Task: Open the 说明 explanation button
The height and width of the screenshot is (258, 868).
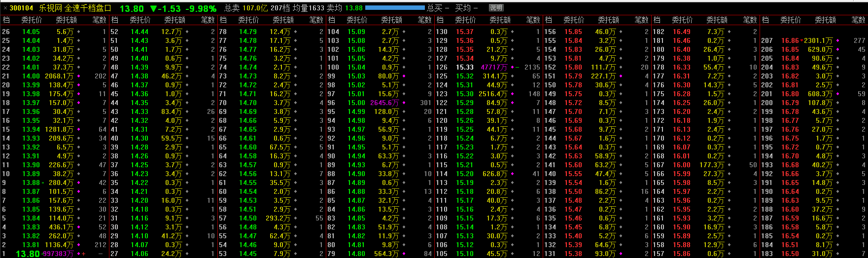Action: tap(496, 8)
